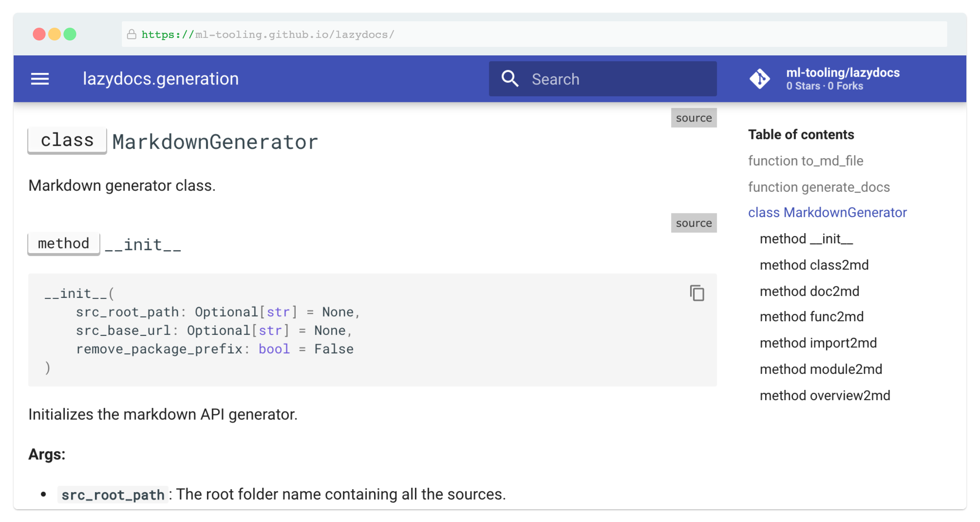
Task: Open the hamburger navigation menu
Action: [40, 78]
